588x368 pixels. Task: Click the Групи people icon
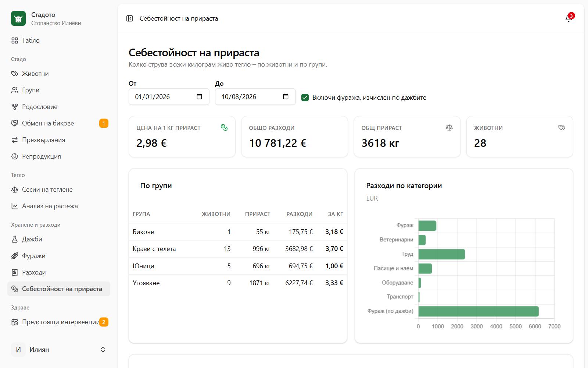tap(15, 90)
